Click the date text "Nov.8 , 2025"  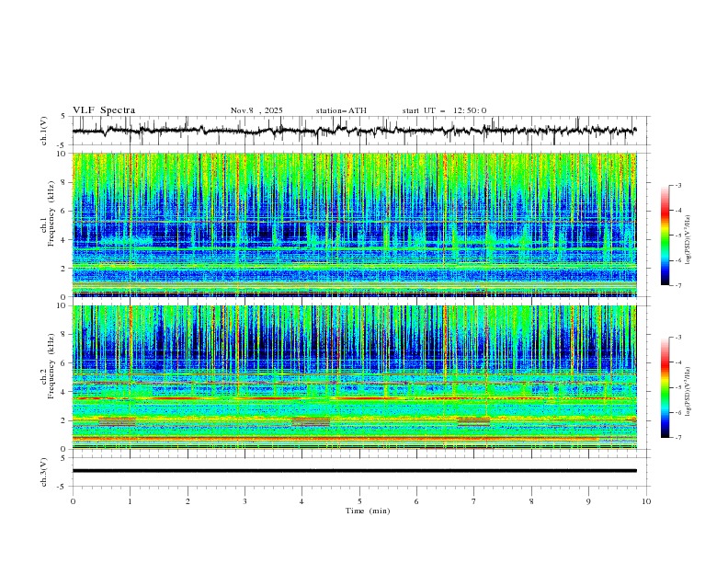click(x=256, y=110)
